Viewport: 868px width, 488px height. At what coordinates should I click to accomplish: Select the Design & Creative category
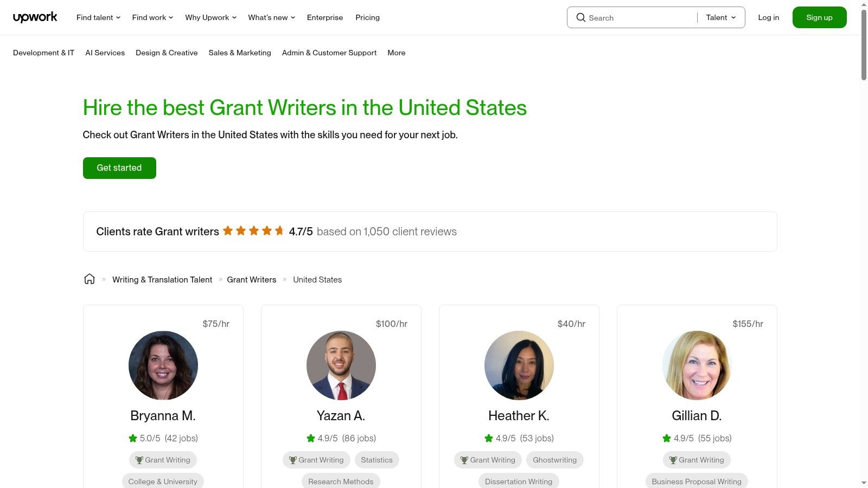[x=167, y=53]
